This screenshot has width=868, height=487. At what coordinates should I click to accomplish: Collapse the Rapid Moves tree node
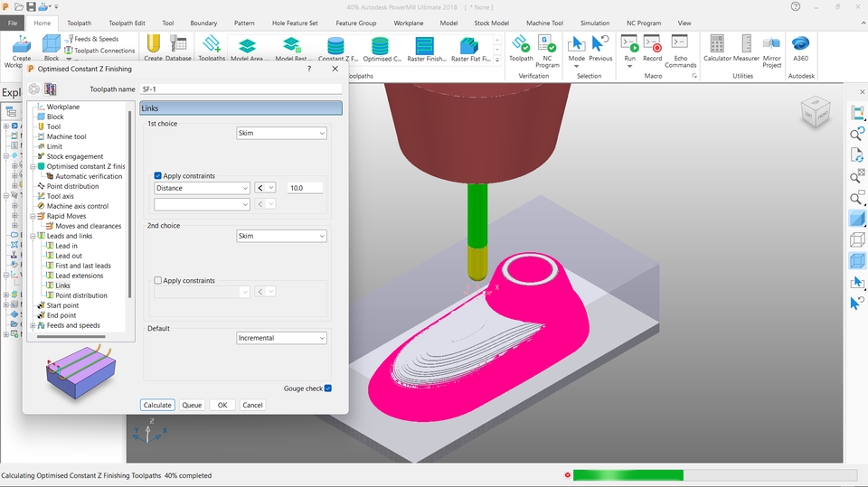click(x=33, y=216)
